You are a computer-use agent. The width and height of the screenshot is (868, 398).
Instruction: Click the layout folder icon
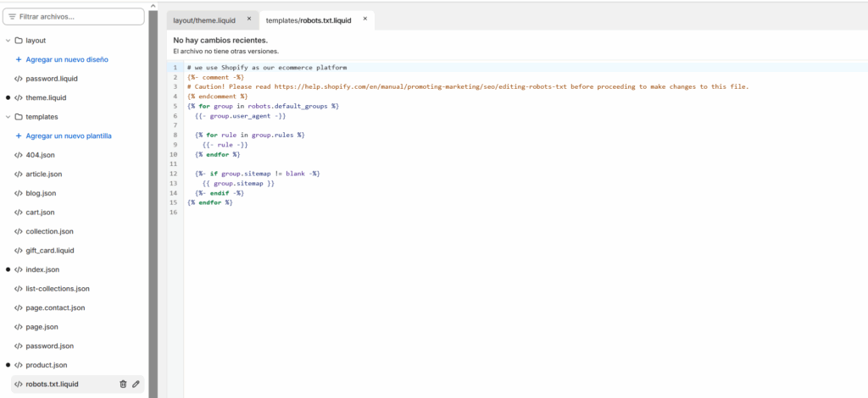pyautogui.click(x=19, y=41)
